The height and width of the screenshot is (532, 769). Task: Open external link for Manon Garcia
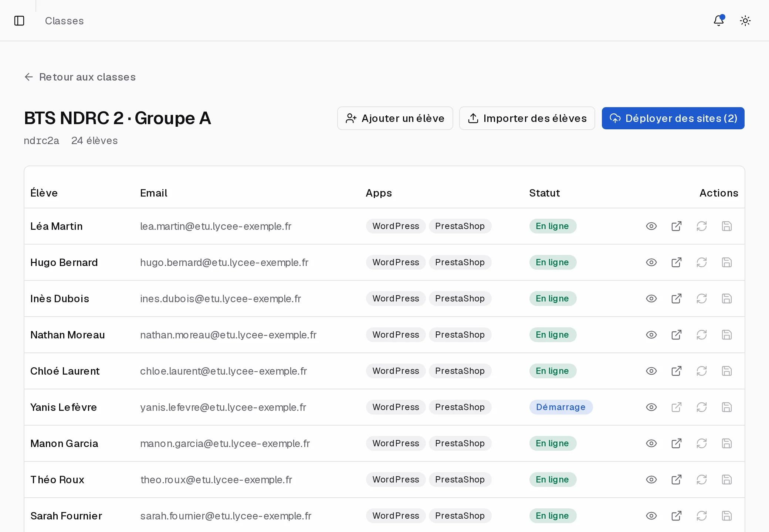pos(677,443)
